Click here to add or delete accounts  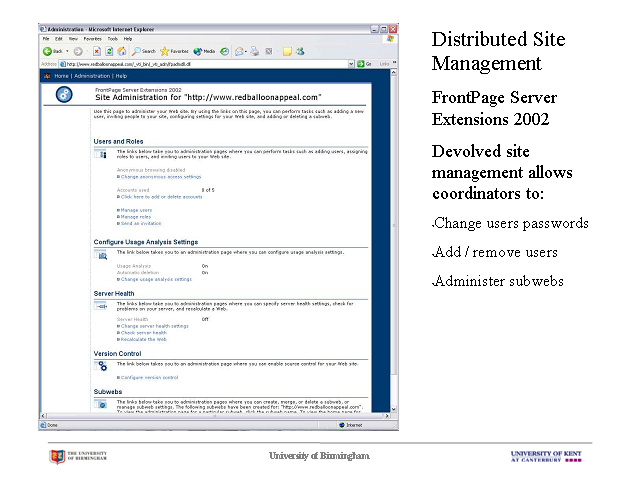(x=161, y=197)
